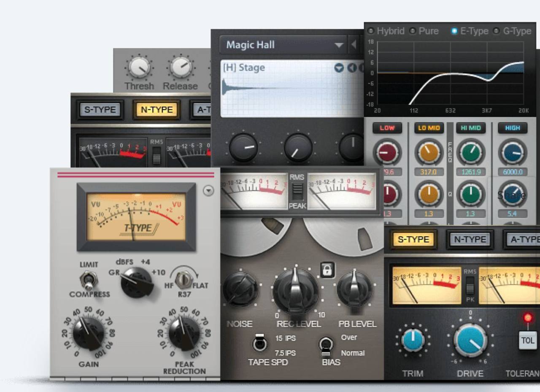Click the LOW band button on EQ
The width and height of the screenshot is (540, 392).
387,128
